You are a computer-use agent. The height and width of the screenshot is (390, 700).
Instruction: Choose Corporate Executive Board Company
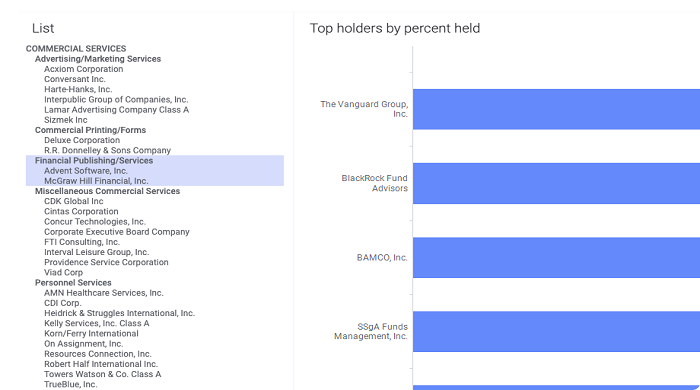117,232
